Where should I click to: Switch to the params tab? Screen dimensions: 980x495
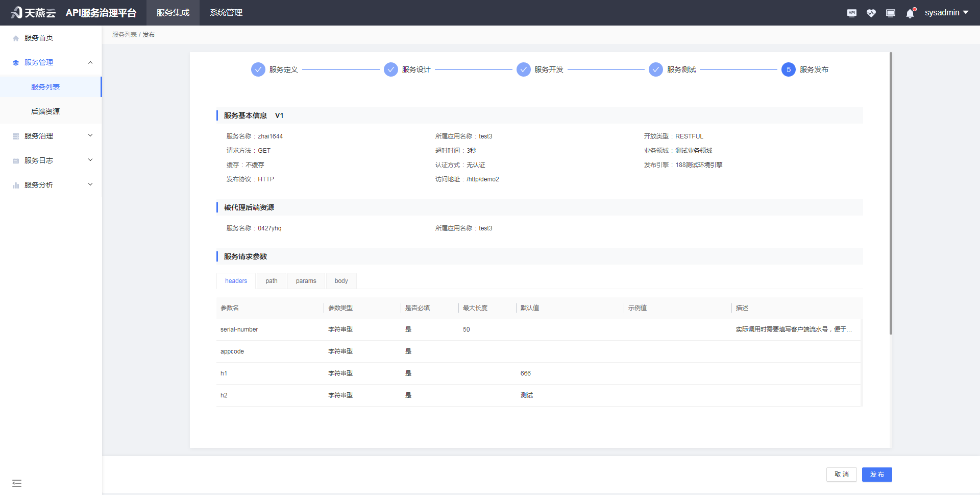[306, 281]
